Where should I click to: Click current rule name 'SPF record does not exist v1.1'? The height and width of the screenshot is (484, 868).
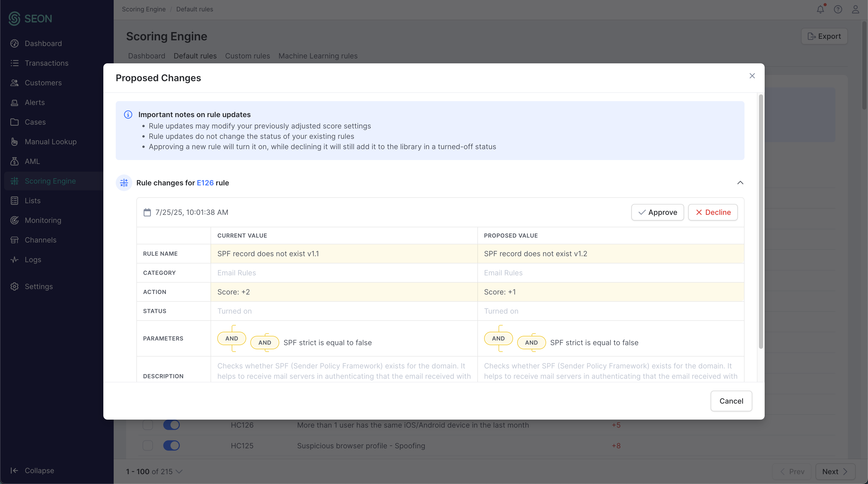268,254
